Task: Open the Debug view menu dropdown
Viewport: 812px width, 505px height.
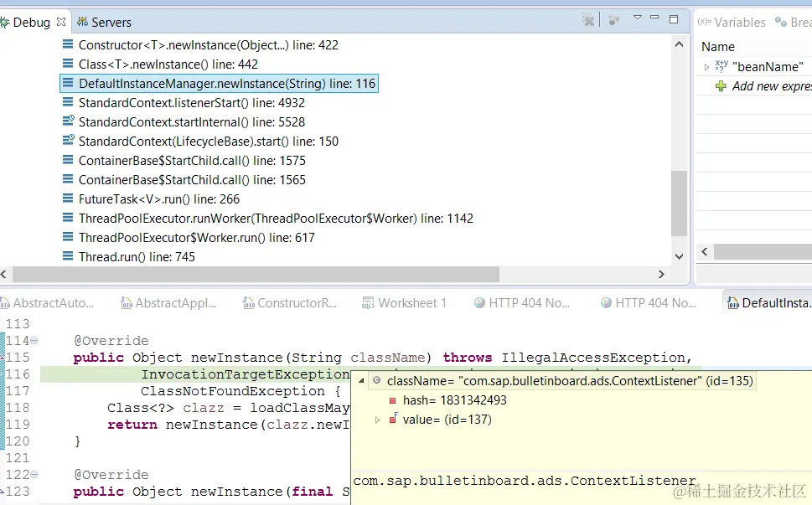Action: [638, 18]
